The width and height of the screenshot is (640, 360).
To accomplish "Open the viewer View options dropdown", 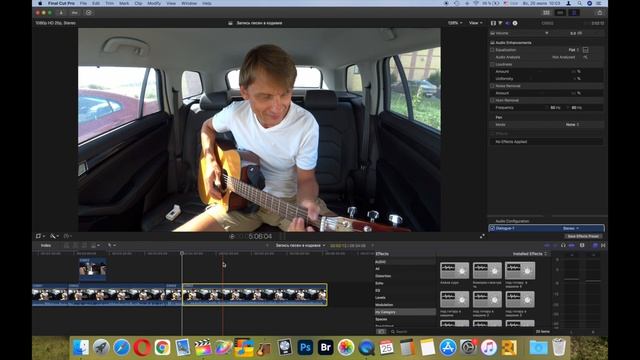I will tap(476, 23).
